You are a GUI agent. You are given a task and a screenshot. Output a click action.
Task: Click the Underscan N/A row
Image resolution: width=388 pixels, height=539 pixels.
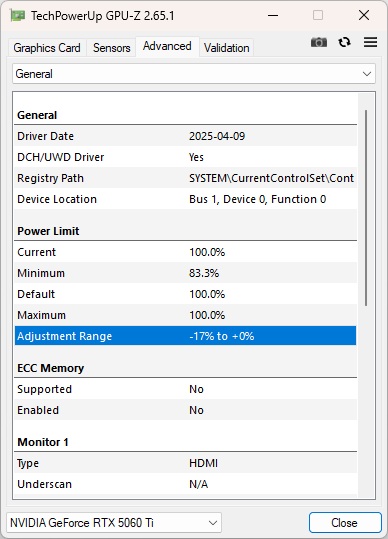click(x=186, y=484)
